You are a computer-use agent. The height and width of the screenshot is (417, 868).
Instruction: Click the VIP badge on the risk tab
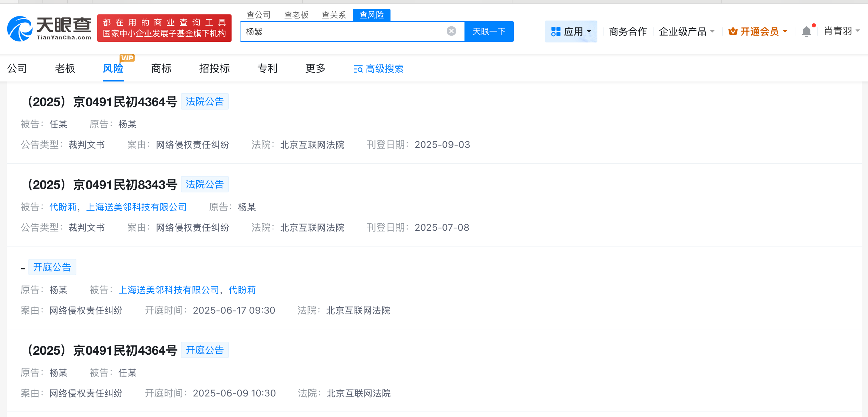coord(127,58)
